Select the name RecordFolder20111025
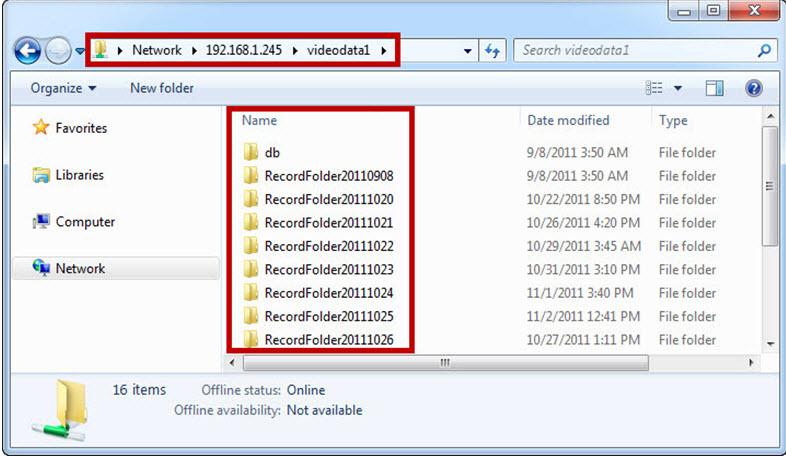 [x=329, y=316]
